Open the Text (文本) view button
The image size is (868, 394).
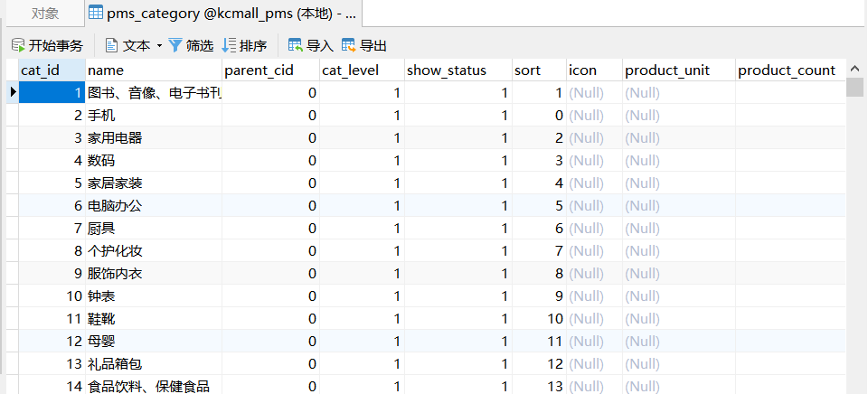pyautogui.click(x=127, y=45)
